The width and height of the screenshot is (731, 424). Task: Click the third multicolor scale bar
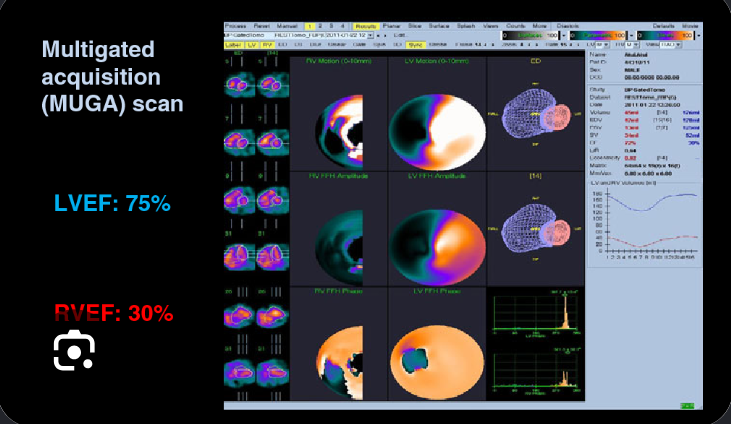[x=665, y=35]
